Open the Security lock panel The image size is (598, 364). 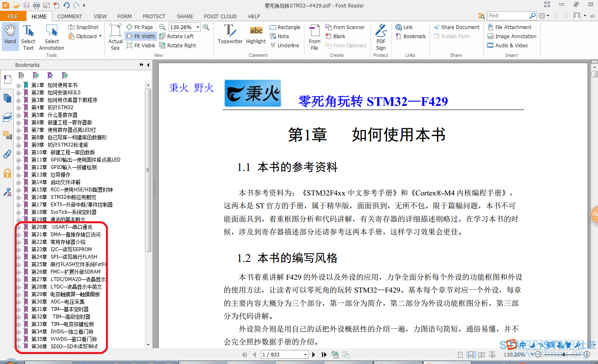click(7, 173)
